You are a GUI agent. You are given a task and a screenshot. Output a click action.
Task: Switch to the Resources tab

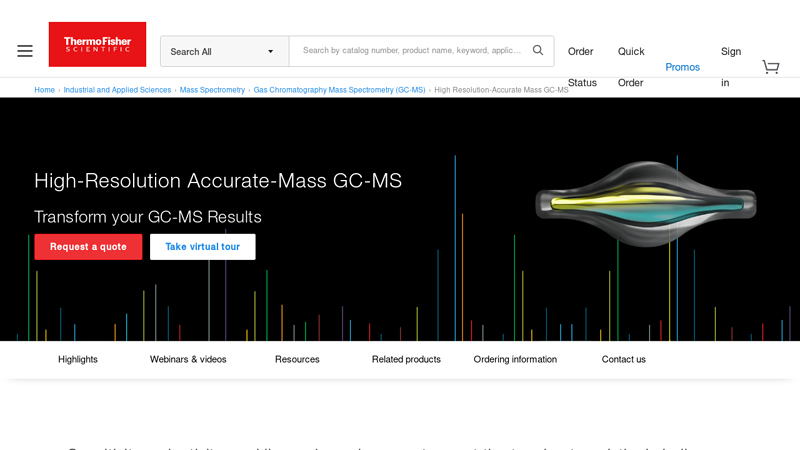point(297,359)
